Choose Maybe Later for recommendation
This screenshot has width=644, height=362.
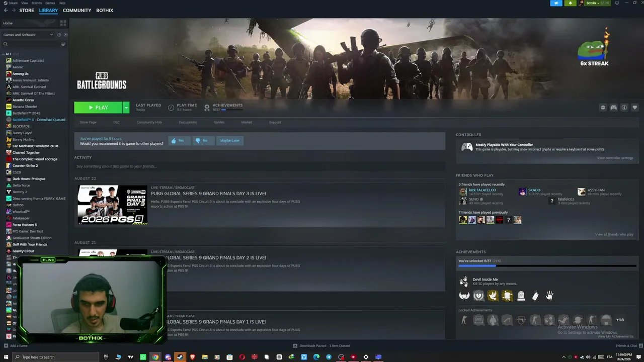(229, 141)
